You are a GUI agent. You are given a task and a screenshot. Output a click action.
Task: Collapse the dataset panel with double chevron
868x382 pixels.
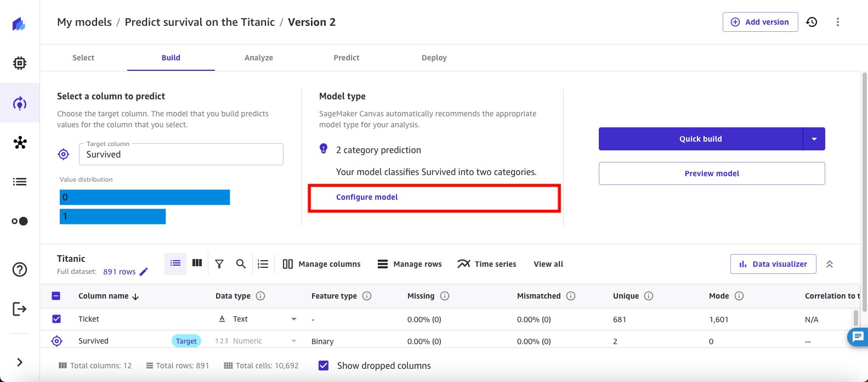point(830,264)
